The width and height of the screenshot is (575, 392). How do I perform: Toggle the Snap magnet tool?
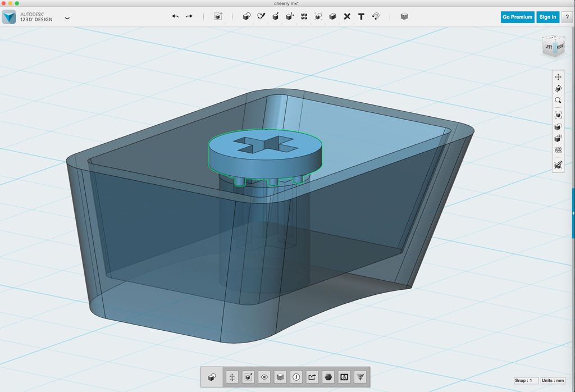(376, 16)
